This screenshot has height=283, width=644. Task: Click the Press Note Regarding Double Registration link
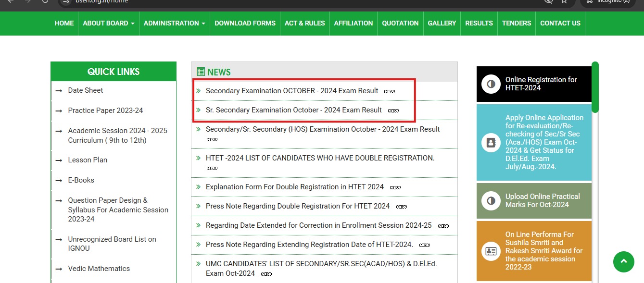click(297, 206)
